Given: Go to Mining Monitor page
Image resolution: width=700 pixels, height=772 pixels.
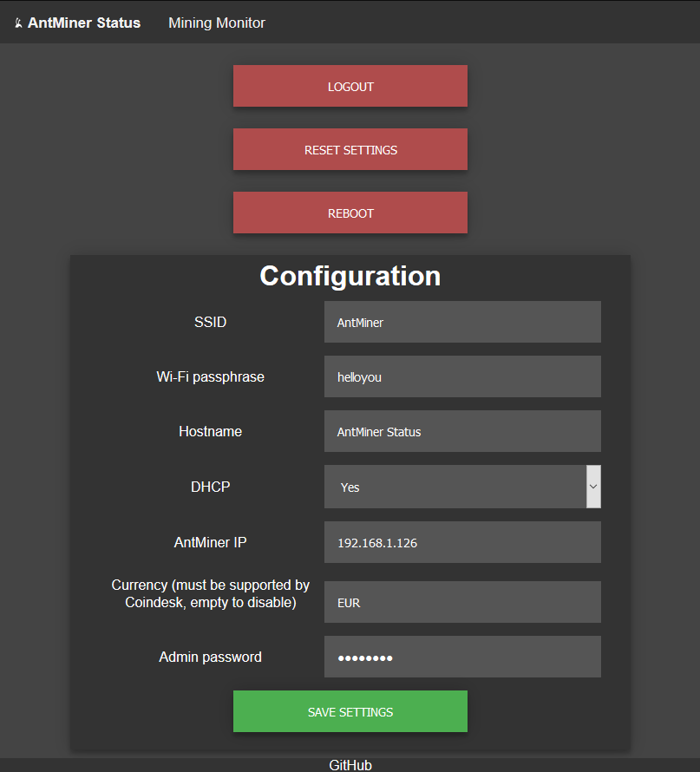Looking at the screenshot, I should tap(217, 23).
